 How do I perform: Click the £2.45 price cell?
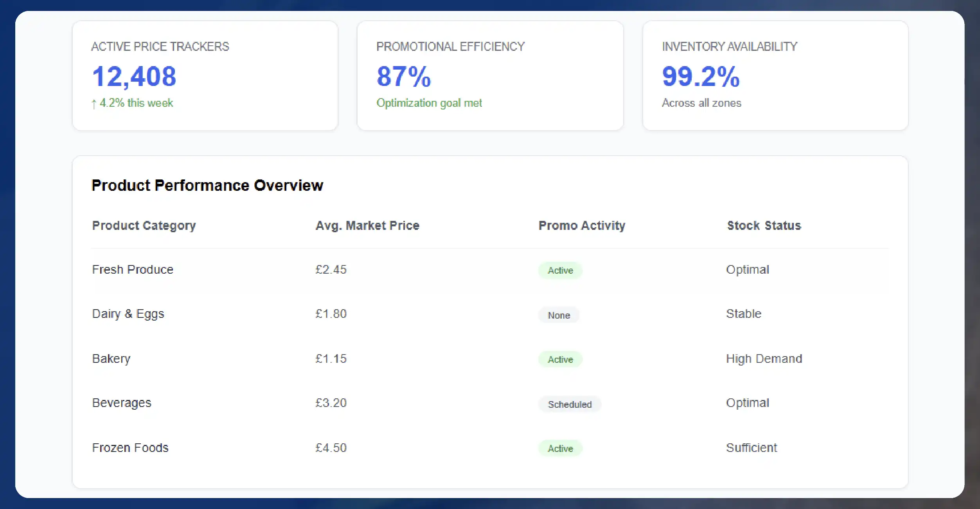(x=331, y=270)
